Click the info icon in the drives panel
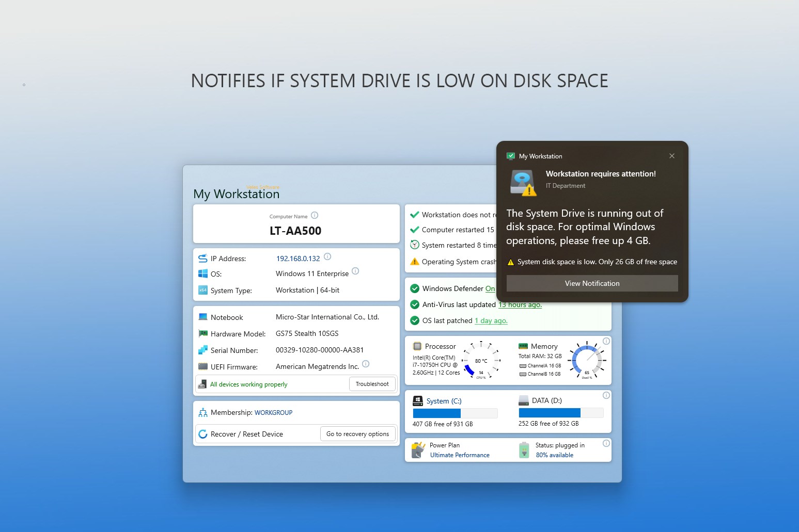The height and width of the screenshot is (532, 799). coord(606,395)
